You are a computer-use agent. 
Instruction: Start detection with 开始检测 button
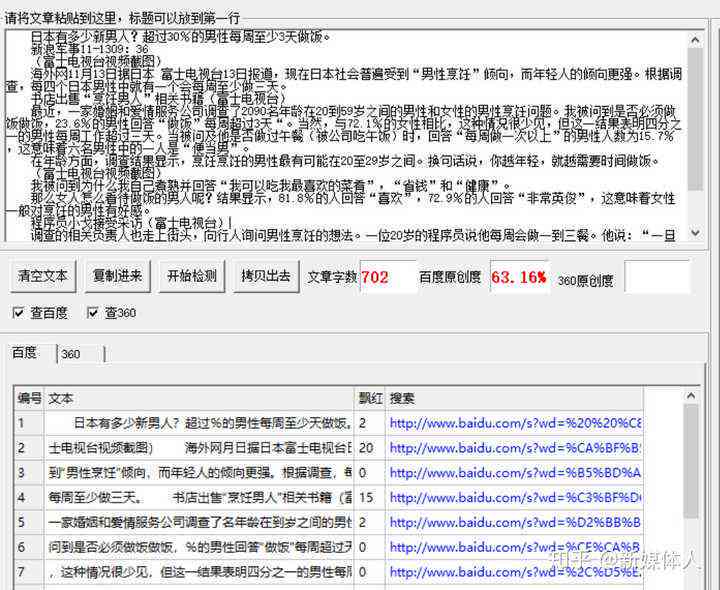tap(191, 276)
